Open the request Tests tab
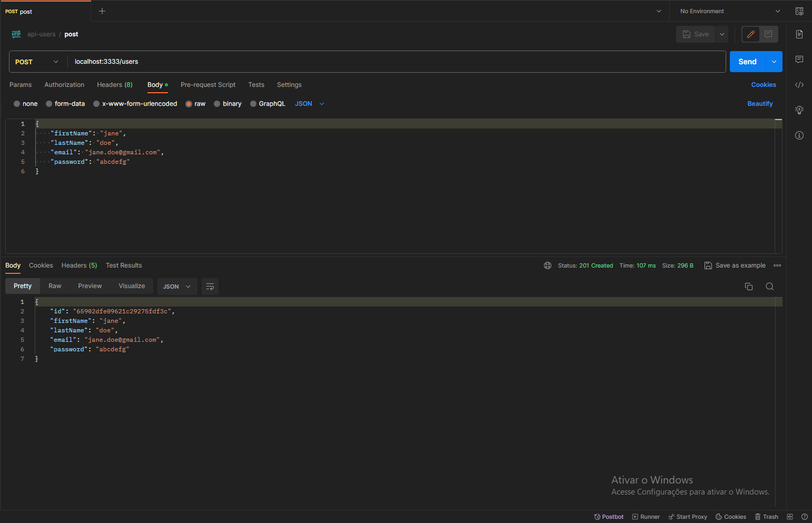 click(256, 85)
